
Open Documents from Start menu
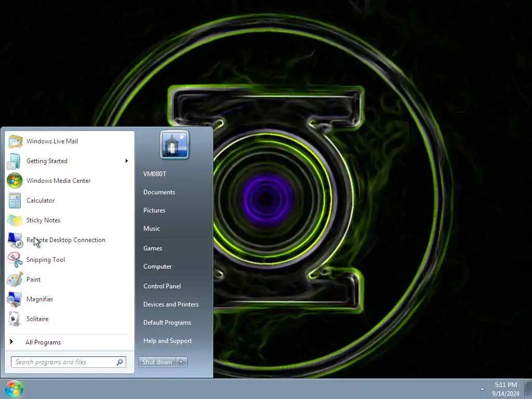[x=159, y=192]
